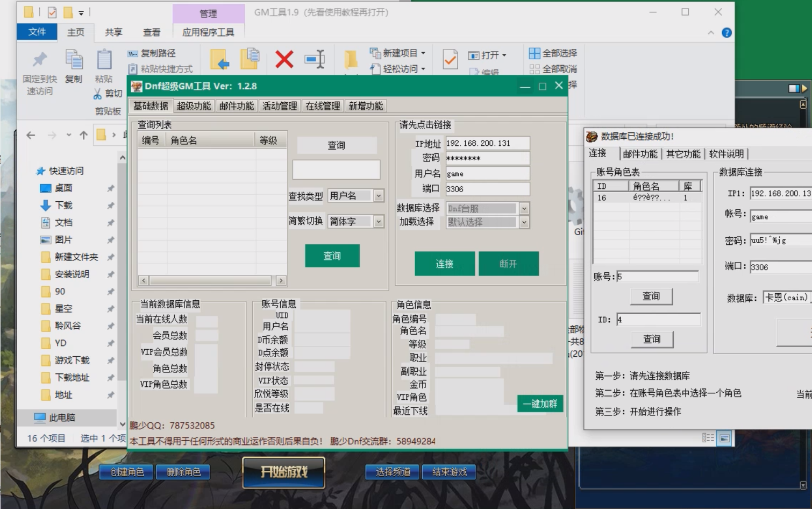Click the red X delete icon in ribbon

click(x=283, y=59)
